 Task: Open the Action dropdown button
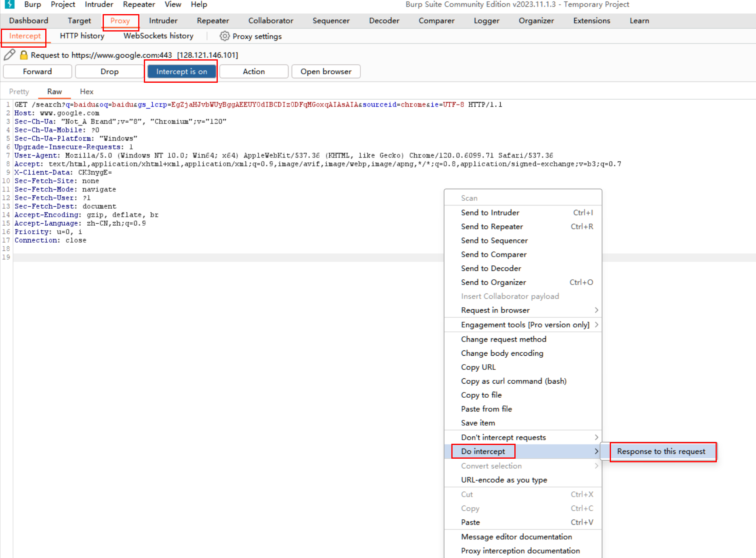[x=253, y=71]
